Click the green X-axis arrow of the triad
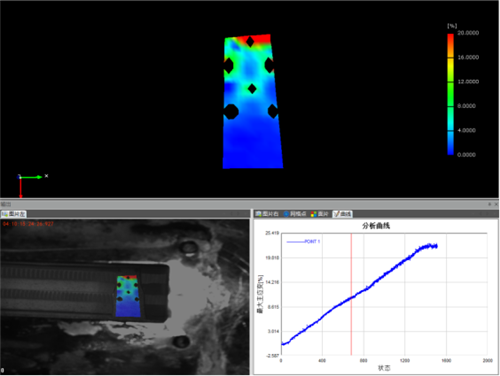This screenshot has height=376, width=500. click(x=31, y=177)
